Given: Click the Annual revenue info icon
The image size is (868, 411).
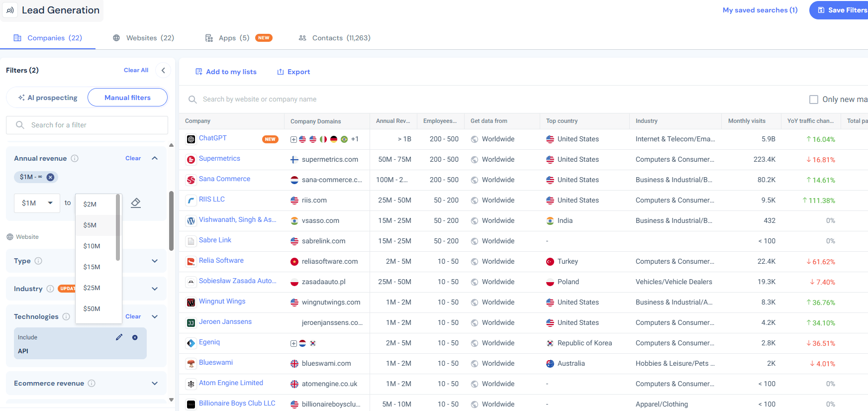Looking at the screenshot, I should [75, 158].
